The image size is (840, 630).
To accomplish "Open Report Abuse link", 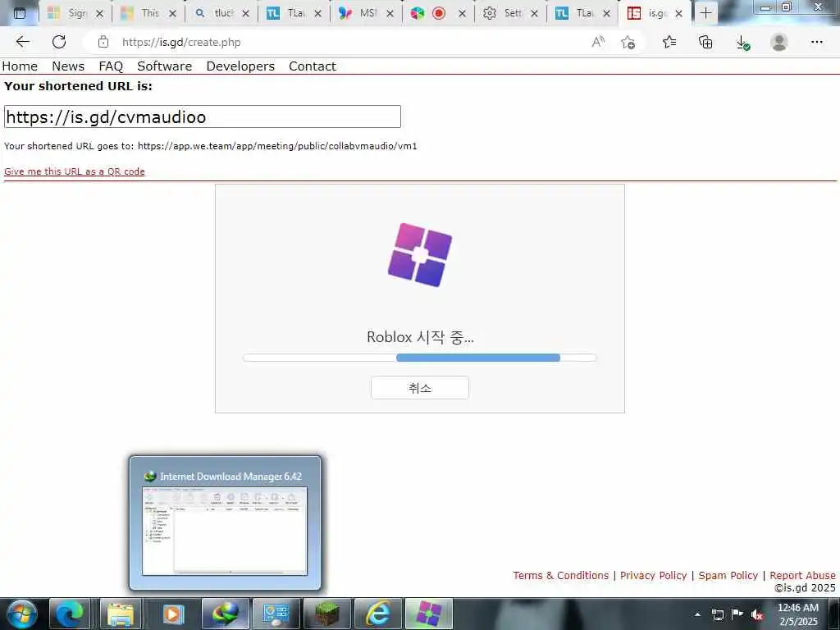I will tap(802, 575).
